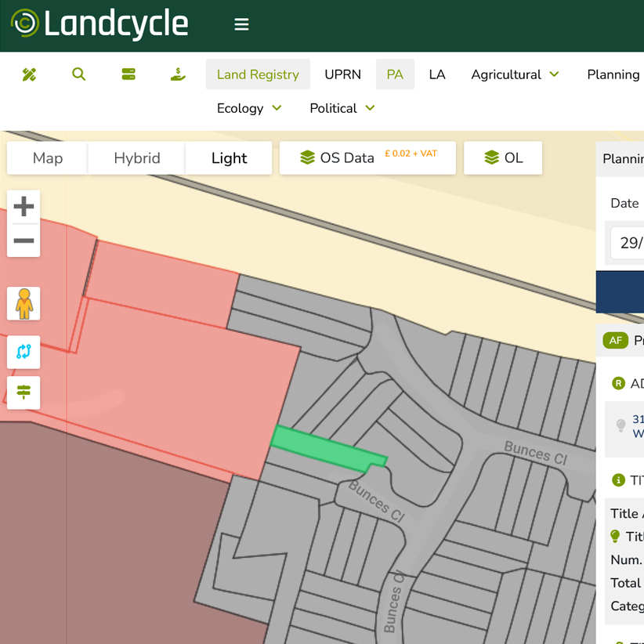Expand the Agricultural dropdown
Viewport: 644px width, 644px height.
click(515, 74)
